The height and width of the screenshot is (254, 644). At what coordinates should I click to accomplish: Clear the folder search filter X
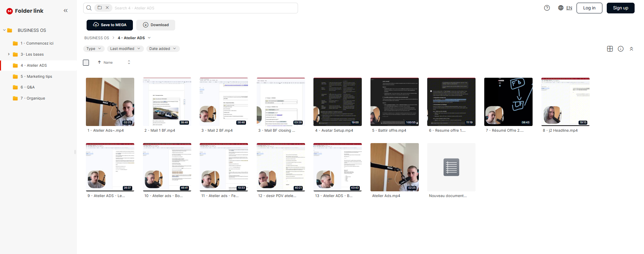[x=107, y=8]
